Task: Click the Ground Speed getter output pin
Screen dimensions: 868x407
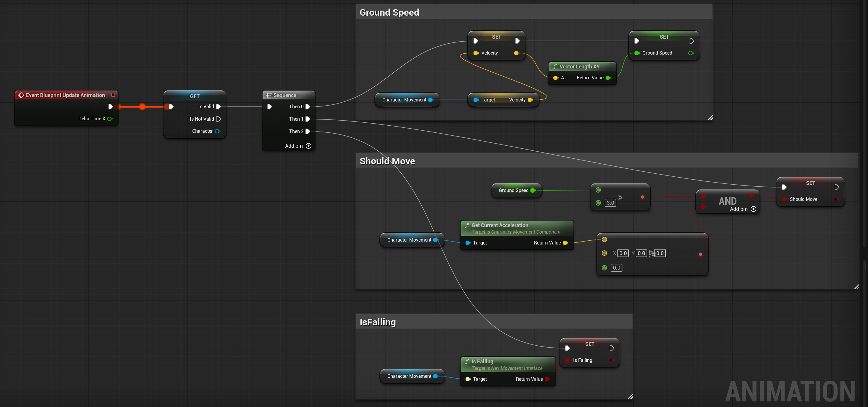Action: pyautogui.click(x=533, y=190)
